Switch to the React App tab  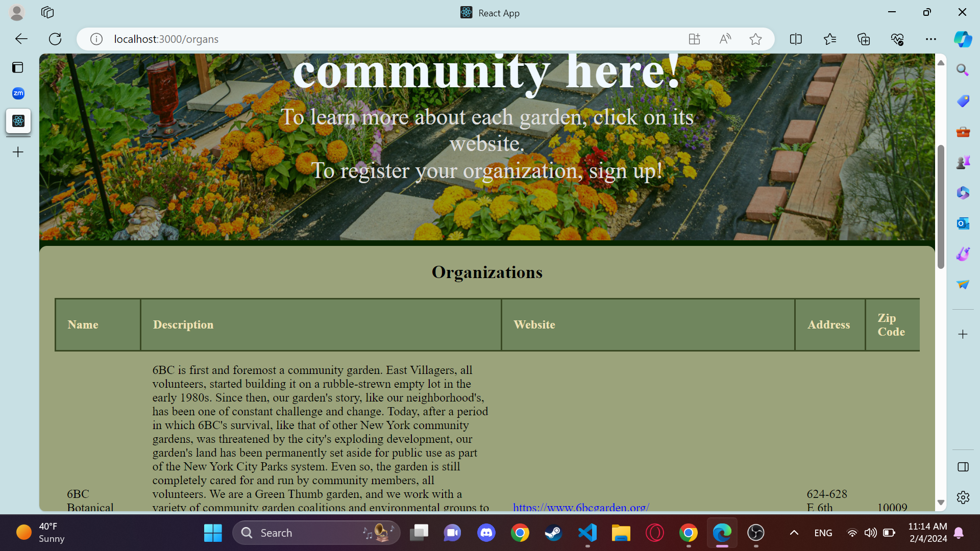(x=489, y=12)
